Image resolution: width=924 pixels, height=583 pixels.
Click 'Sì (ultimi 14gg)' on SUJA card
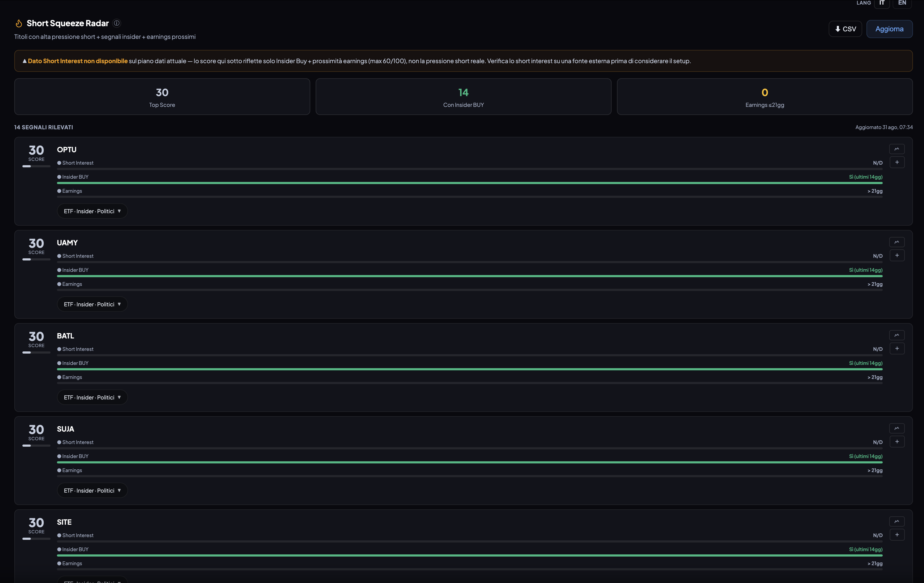pyautogui.click(x=866, y=456)
